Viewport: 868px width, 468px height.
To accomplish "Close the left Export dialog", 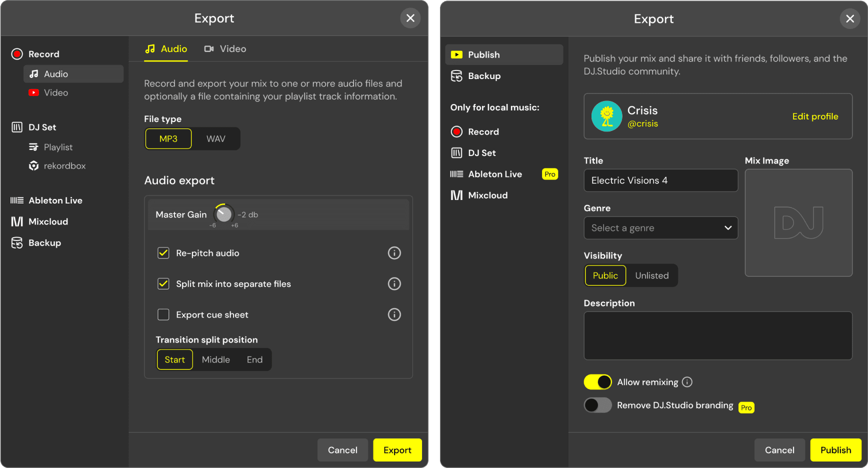I will pos(410,18).
